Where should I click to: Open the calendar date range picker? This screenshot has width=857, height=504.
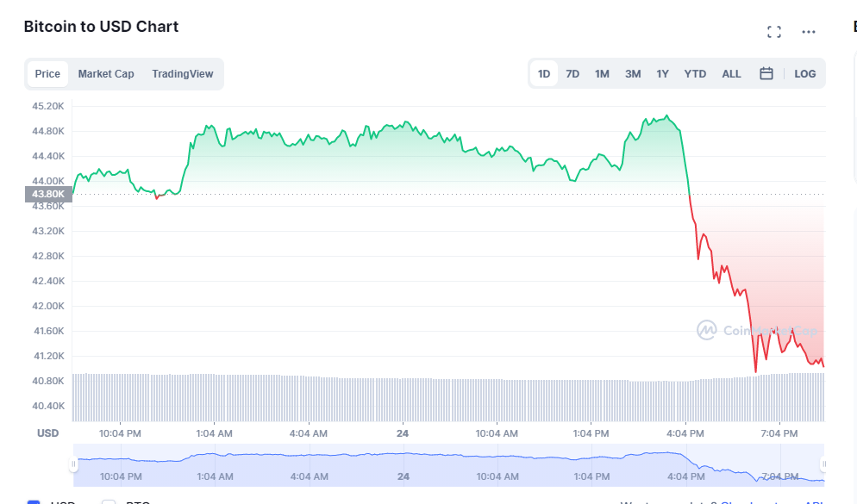pos(766,74)
